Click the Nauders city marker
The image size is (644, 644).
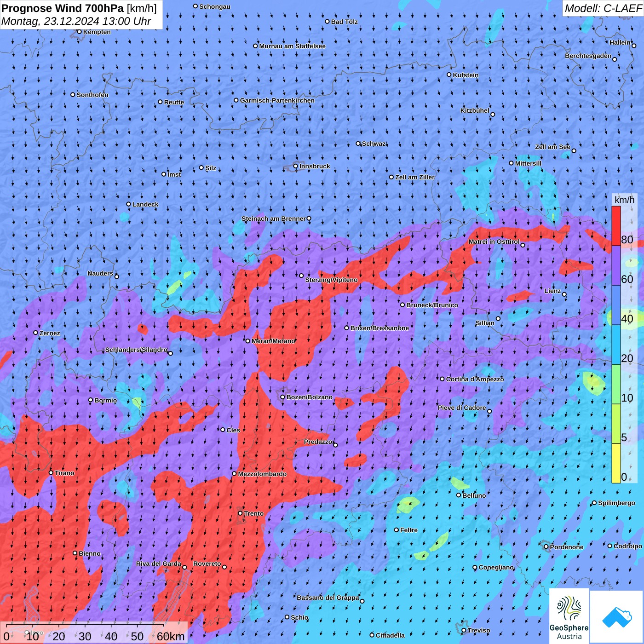(x=117, y=276)
